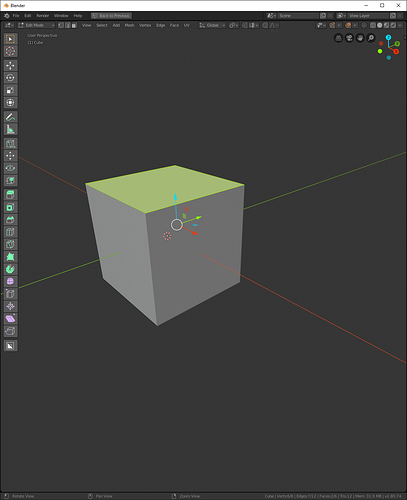This screenshot has width=407, height=500.
Task: Activate the Knife tool
Action: tap(10, 244)
